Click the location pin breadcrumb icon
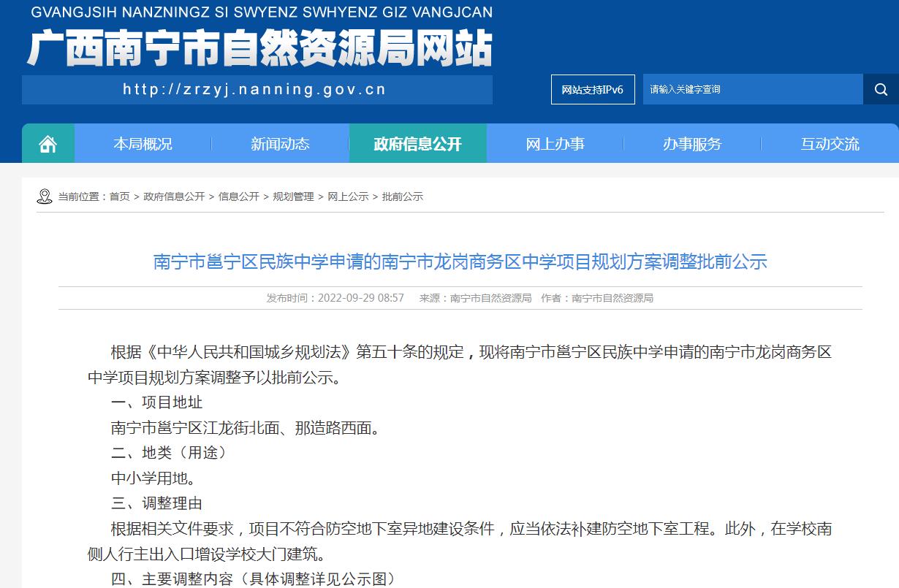899x588 pixels. pos(45,196)
